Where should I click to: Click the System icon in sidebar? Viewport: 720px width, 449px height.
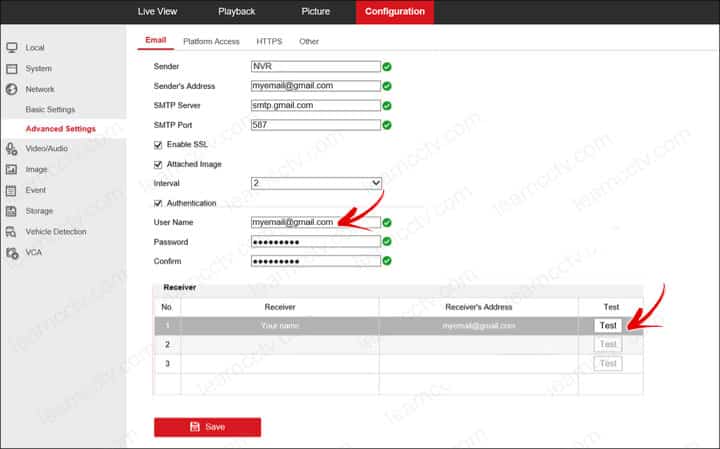(12, 69)
